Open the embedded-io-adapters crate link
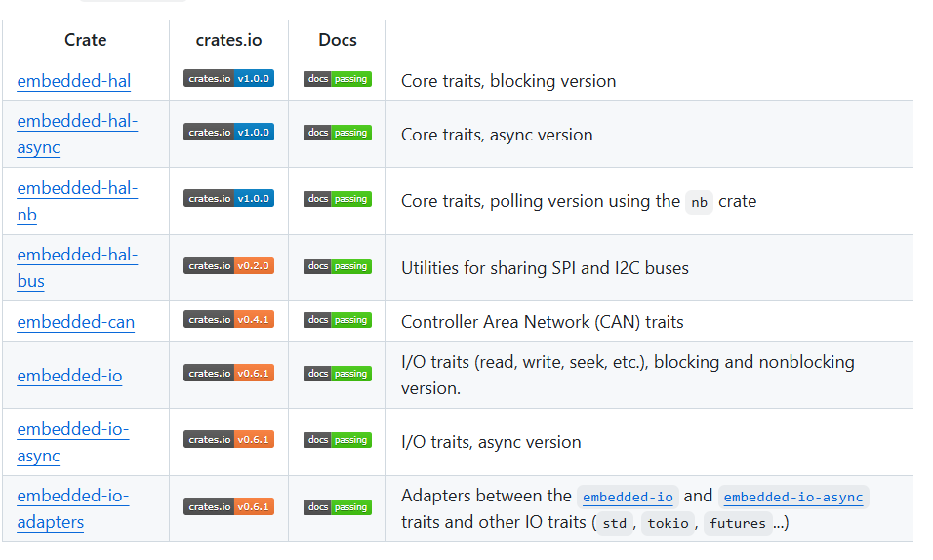The image size is (933, 560). (x=73, y=509)
